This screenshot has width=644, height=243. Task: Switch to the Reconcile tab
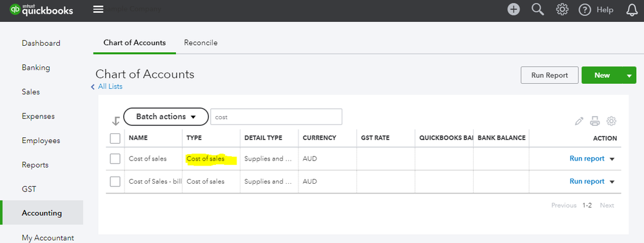point(201,43)
